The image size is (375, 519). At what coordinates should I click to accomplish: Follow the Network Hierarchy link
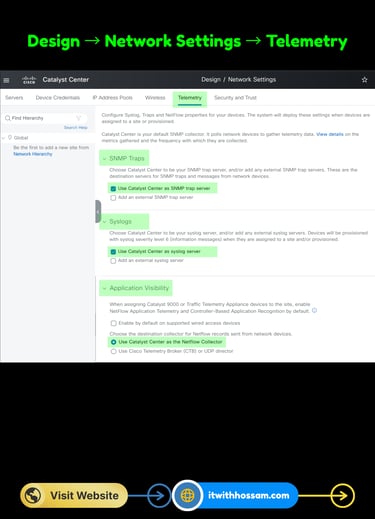coord(33,154)
